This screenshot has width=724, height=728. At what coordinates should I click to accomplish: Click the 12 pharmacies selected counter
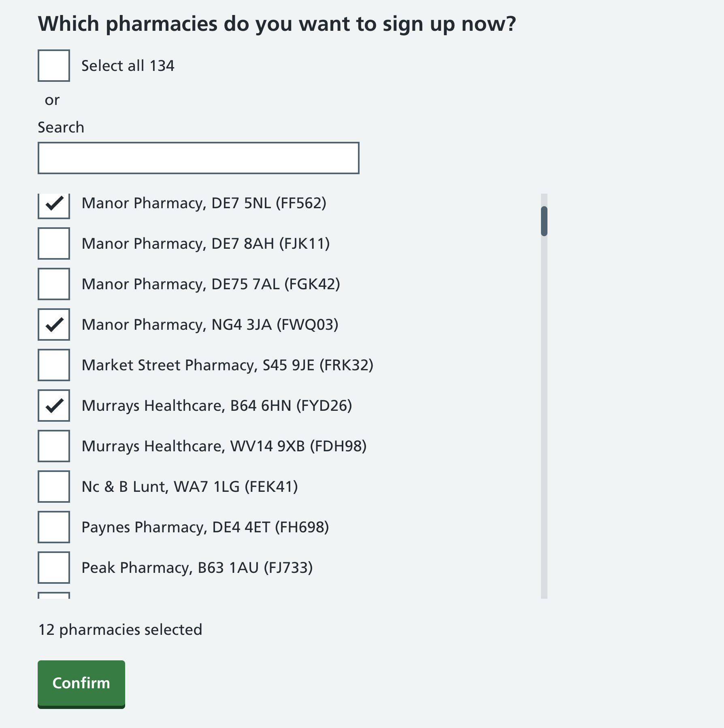click(x=121, y=630)
